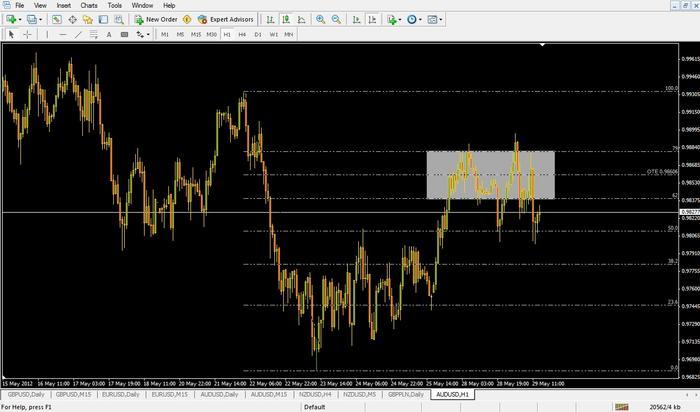
Task: Click the Zoom In magnifier icon
Action: [320, 19]
